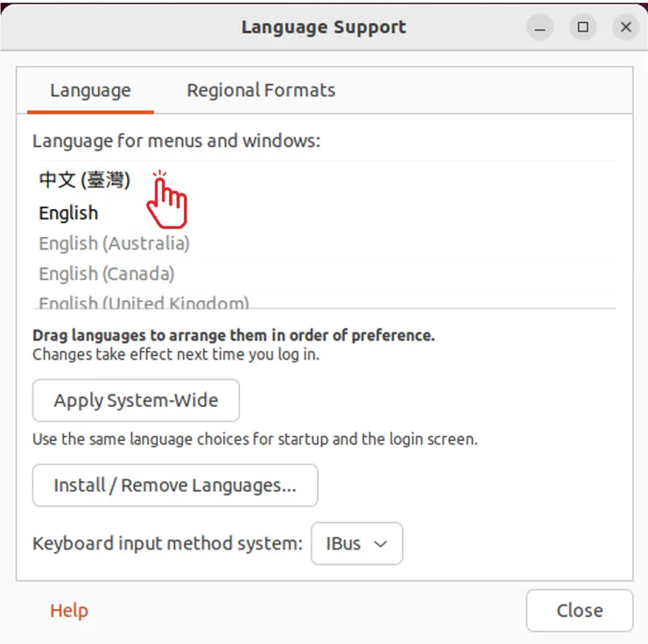Click the Close button at bottom

click(579, 611)
